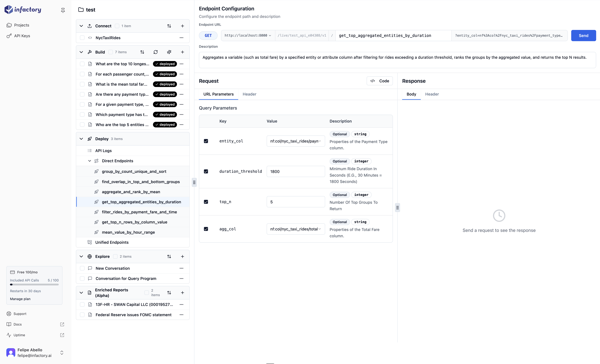
Task: Uncheck the agg_col parameter checkbox
Action: pyautogui.click(x=206, y=229)
